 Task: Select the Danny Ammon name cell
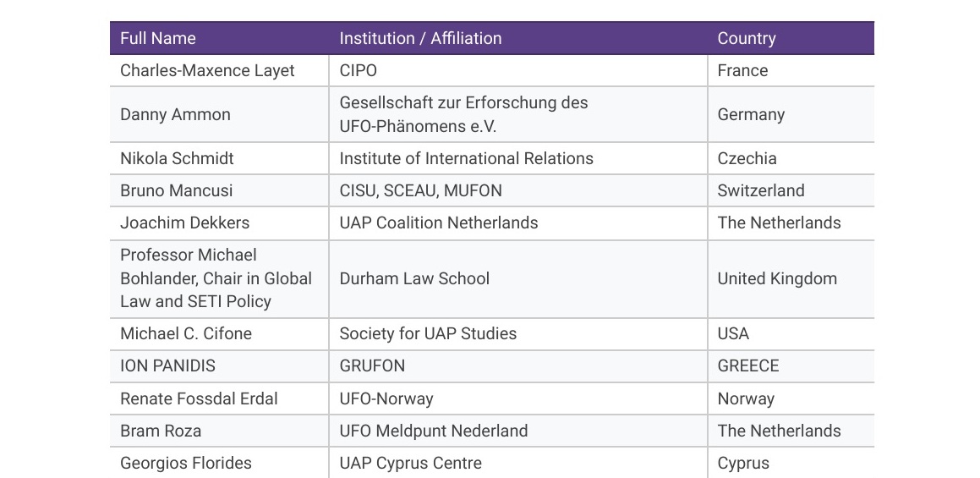[175, 114]
